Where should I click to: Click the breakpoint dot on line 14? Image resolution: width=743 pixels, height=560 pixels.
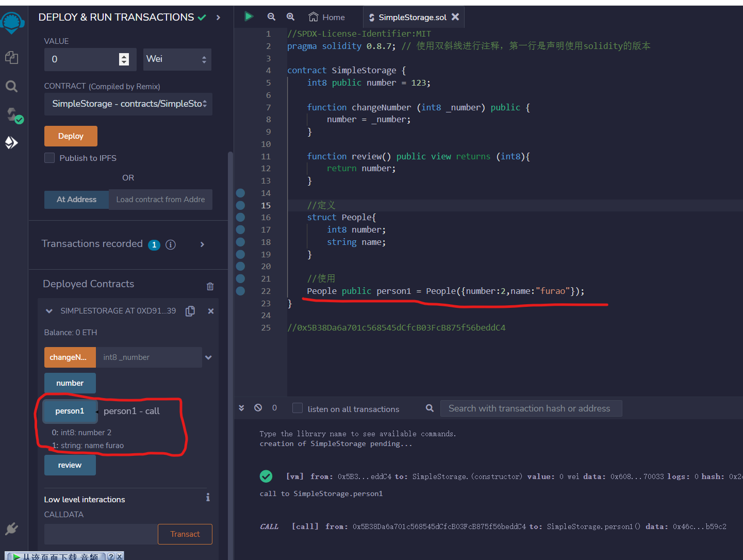pyautogui.click(x=240, y=193)
